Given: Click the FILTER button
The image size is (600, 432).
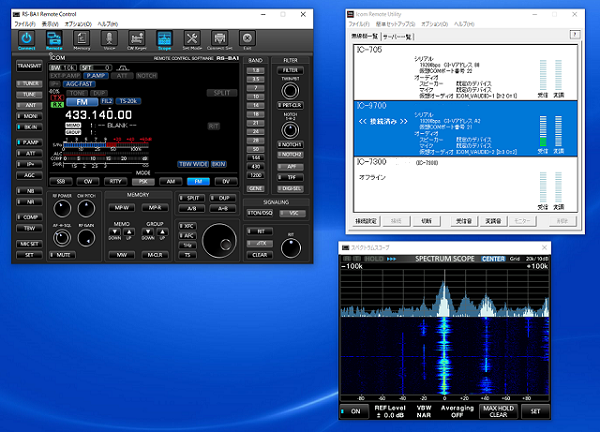Looking at the screenshot, I should pyautogui.click(x=290, y=70).
